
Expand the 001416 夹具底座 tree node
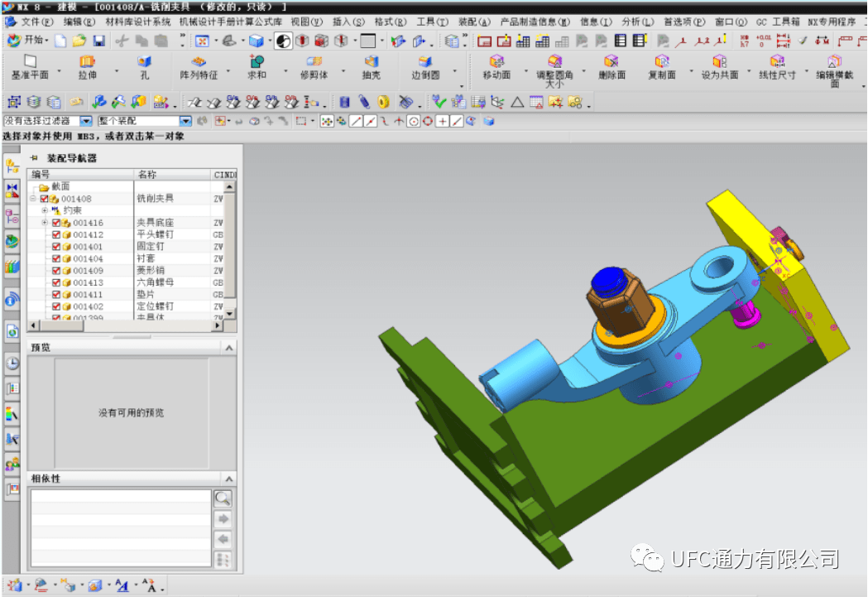coord(45,223)
